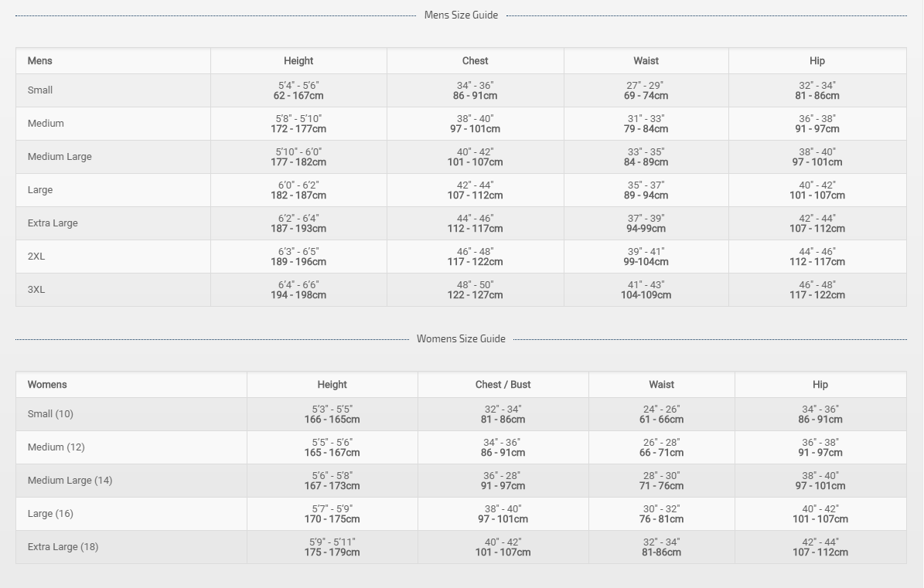The height and width of the screenshot is (588, 924).
Task: Select the 3XL size row label
Action: coord(36,290)
